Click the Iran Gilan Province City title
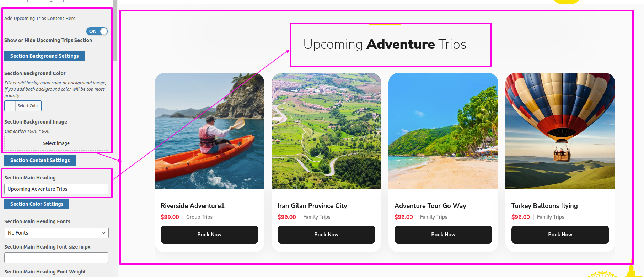The width and height of the screenshot is (644, 277). coord(312,206)
